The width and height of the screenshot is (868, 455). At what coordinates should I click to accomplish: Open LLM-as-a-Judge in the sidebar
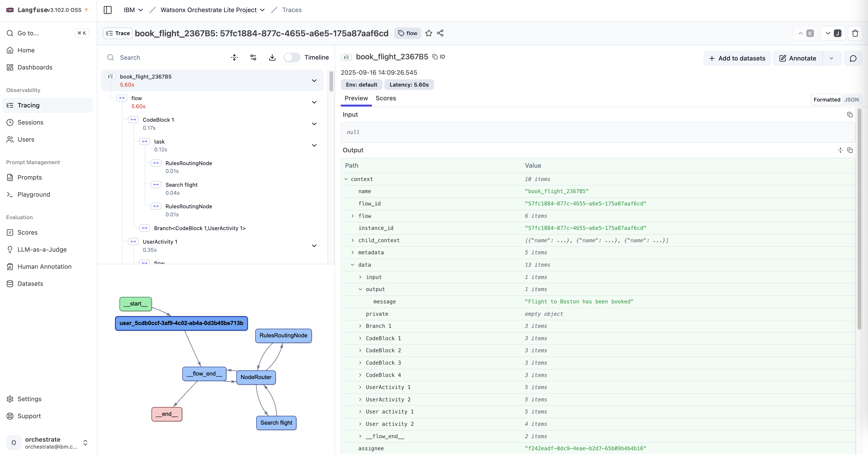point(47,250)
